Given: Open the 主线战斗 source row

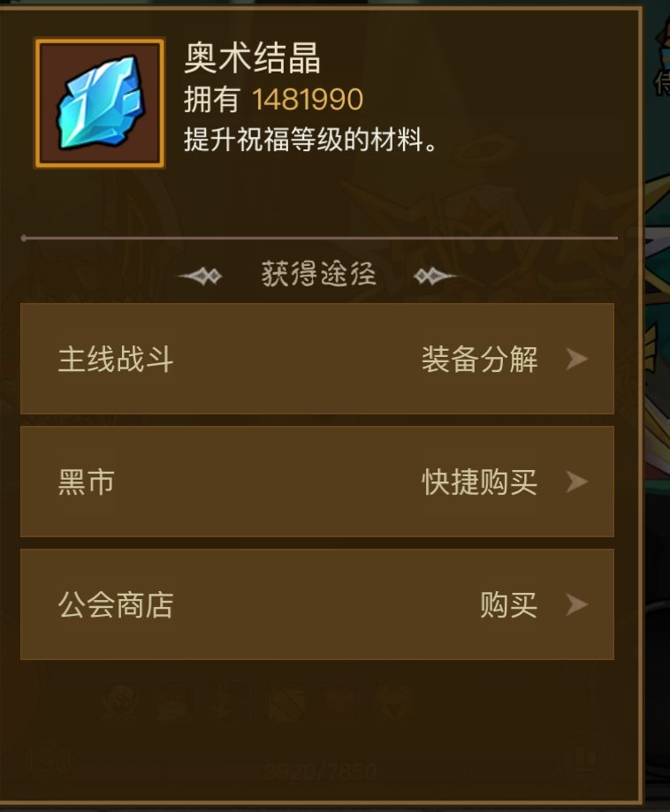Looking at the screenshot, I should tap(317, 359).
